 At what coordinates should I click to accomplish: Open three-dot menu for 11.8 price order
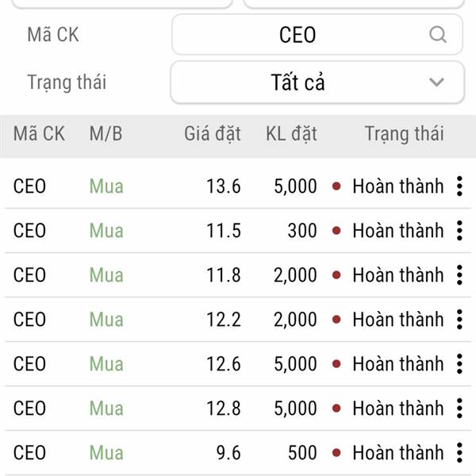(x=459, y=274)
